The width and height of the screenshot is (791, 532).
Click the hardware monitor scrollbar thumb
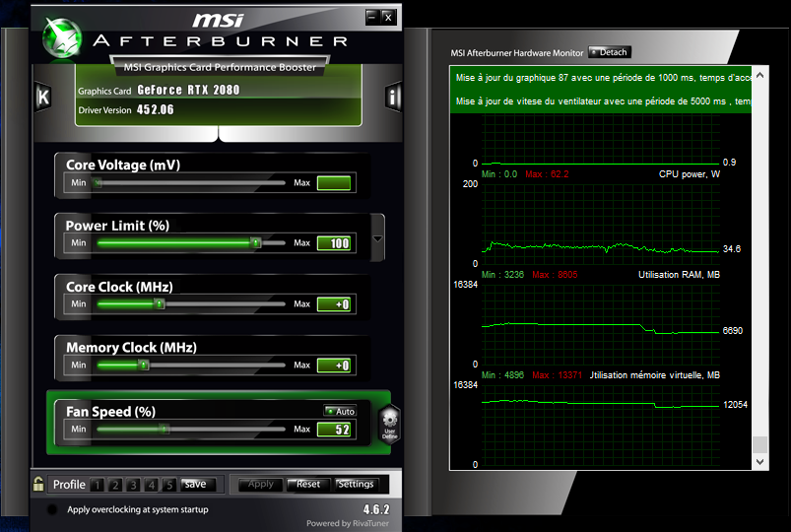pyautogui.click(x=760, y=444)
